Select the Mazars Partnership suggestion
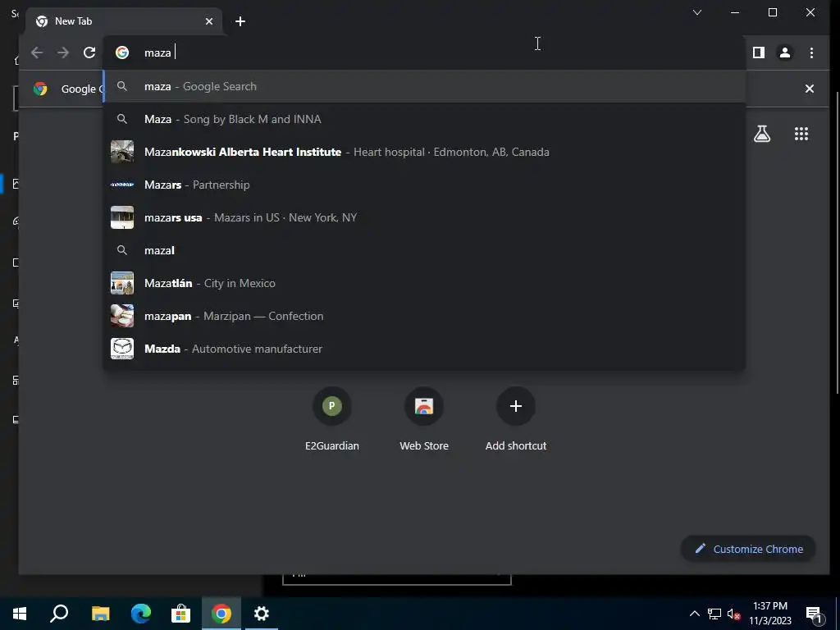840x630 pixels. pyautogui.click(x=424, y=185)
